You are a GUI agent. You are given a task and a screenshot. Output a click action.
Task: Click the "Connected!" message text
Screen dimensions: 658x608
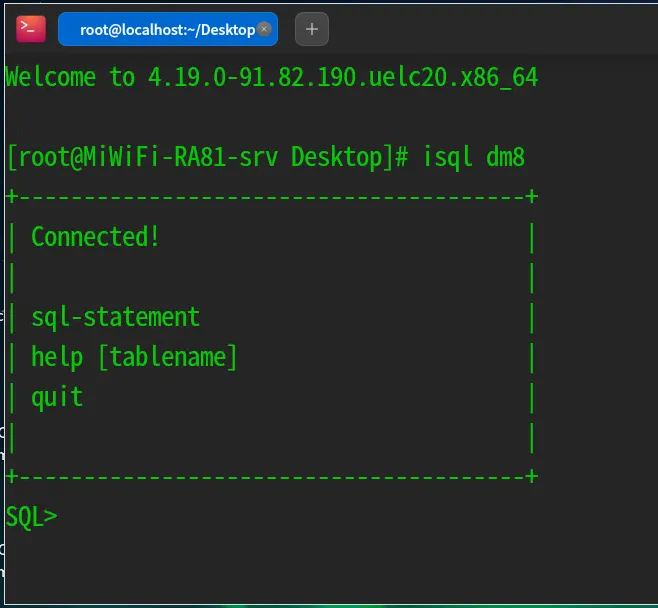(x=95, y=237)
